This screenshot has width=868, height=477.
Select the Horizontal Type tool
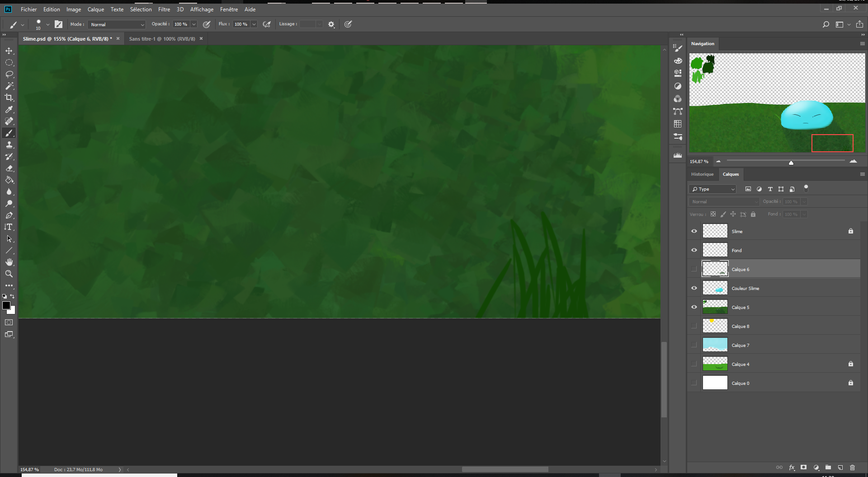9,227
